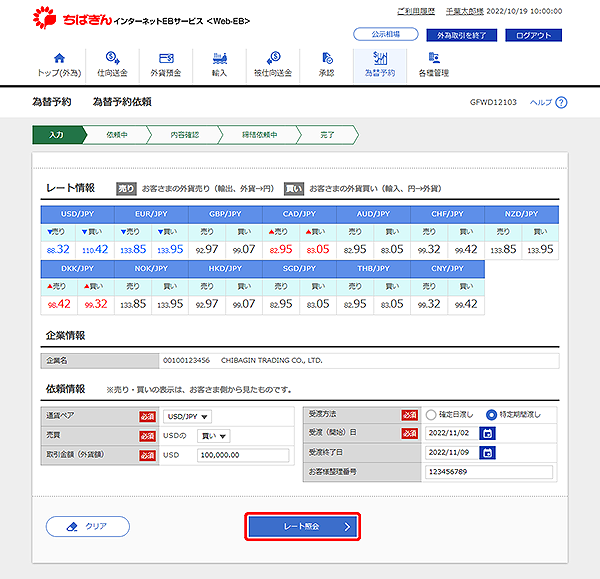Click the USD/JPY sell rate 88.32
The width and height of the screenshot is (600, 579).
click(58, 250)
